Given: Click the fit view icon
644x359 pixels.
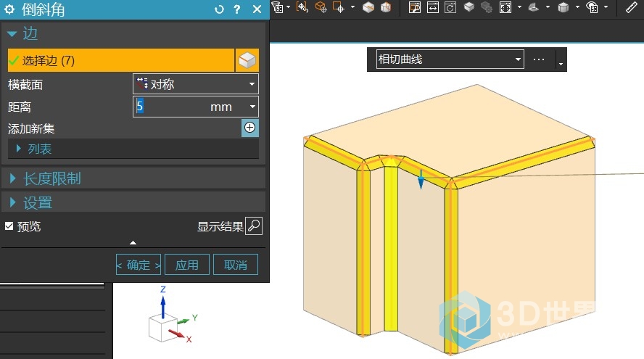Looking at the screenshot, I should pyautogui.click(x=505, y=7).
